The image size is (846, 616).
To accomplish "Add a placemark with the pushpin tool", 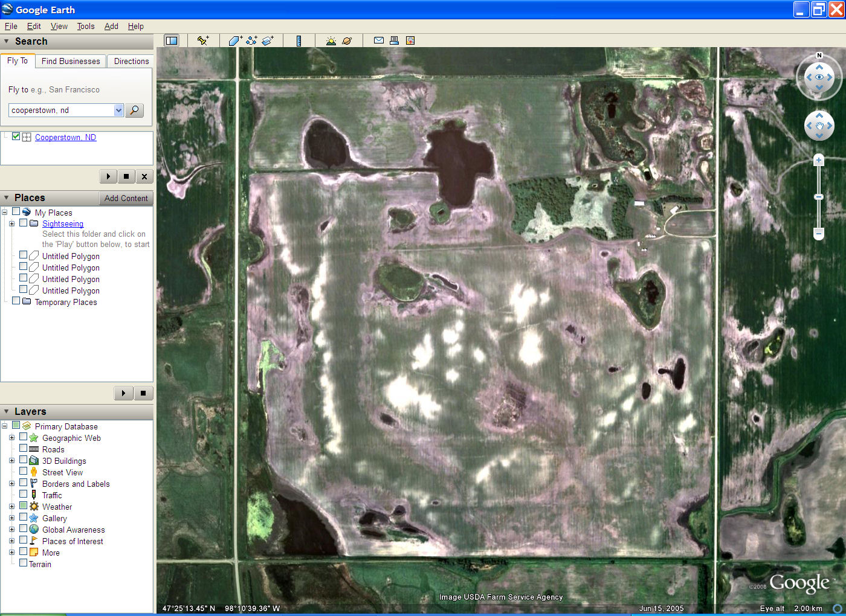I will tap(203, 40).
